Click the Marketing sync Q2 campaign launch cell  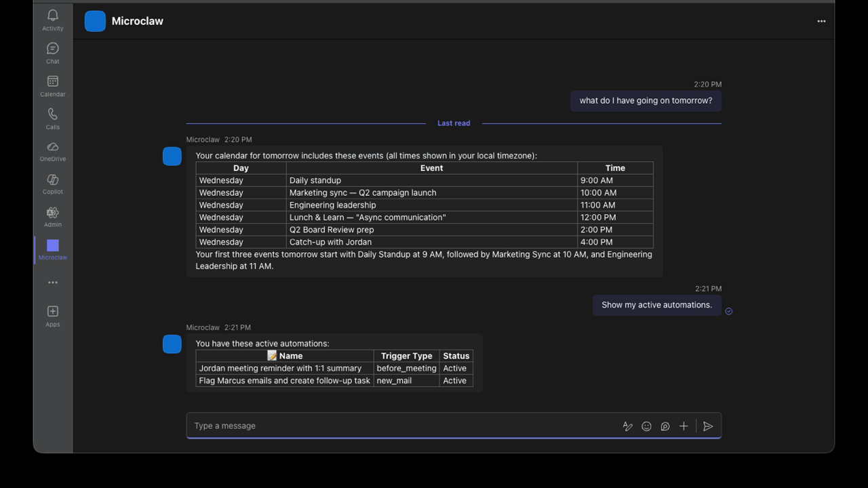point(431,192)
